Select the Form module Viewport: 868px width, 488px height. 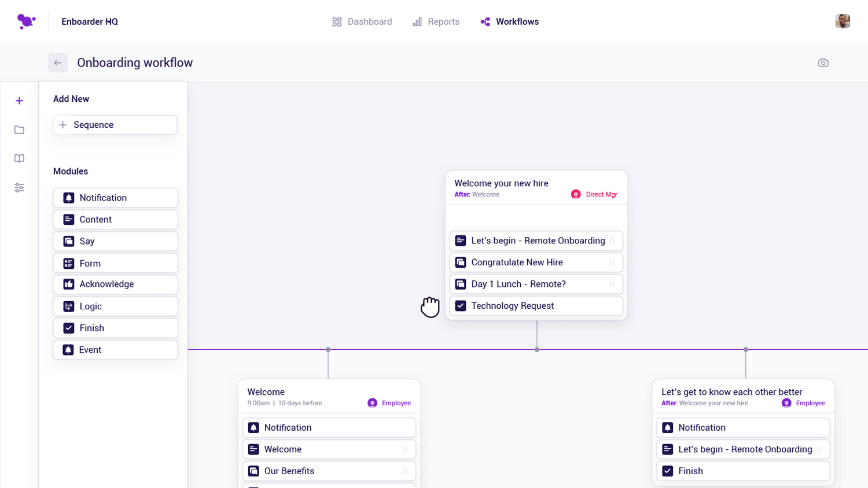pyautogui.click(x=116, y=263)
